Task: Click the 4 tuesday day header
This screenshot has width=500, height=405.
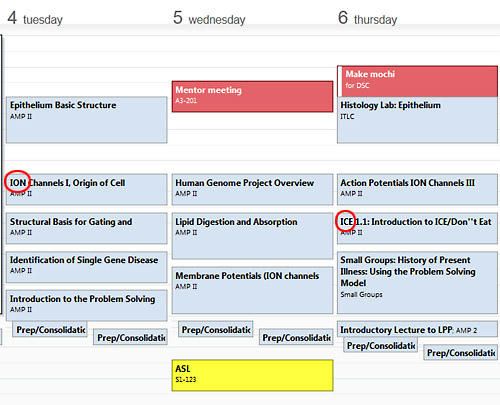Action: [35, 18]
